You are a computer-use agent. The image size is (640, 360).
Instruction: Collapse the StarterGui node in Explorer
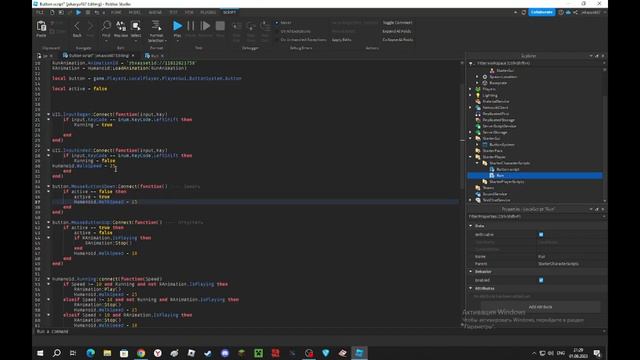pyautogui.click(x=471, y=138)
